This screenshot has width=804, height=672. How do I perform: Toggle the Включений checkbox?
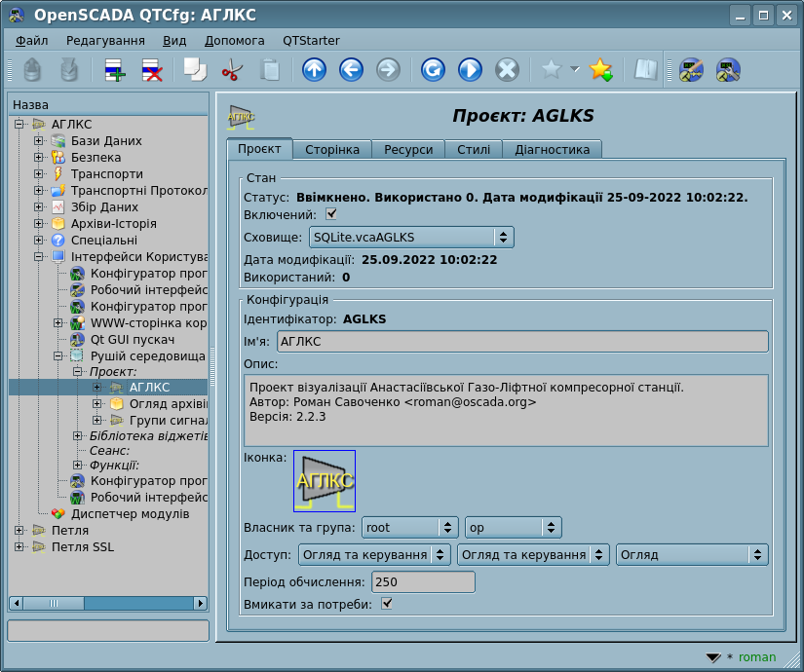pos(331,214)
